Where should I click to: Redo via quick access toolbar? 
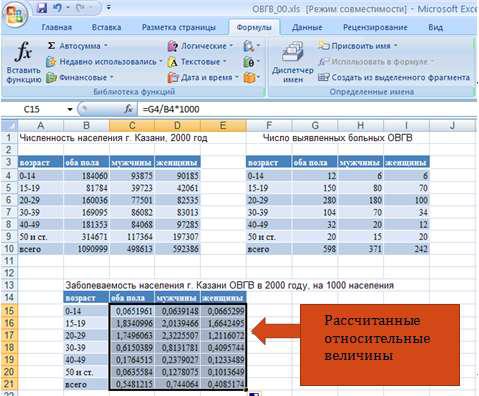[81, 8]
